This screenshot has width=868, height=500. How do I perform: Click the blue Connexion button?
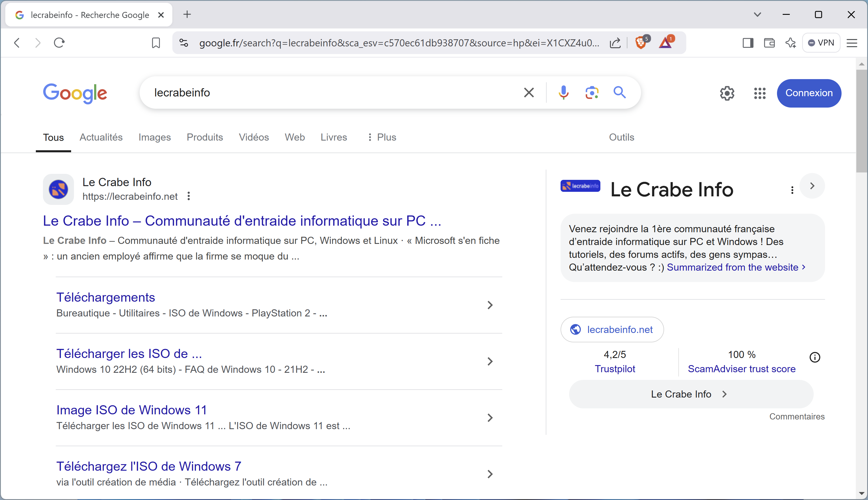point(809,93)
